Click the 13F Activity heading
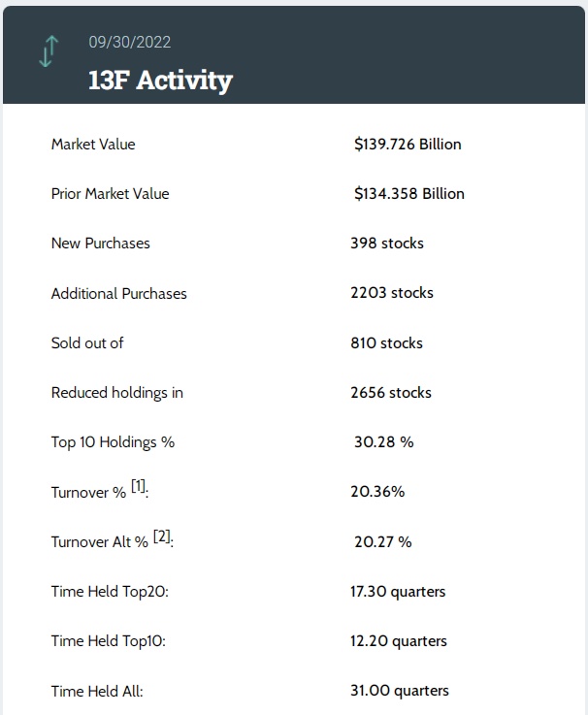This screenshot has width=588, height=715. (x=160, y=80)
